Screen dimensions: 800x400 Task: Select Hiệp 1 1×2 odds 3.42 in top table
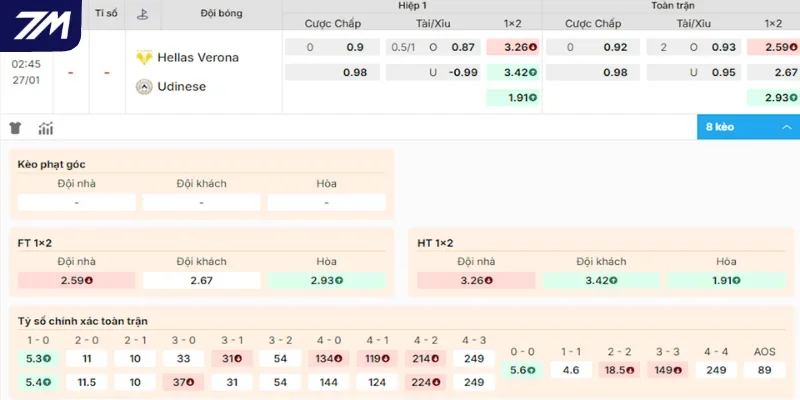click(x=513, y=72)
